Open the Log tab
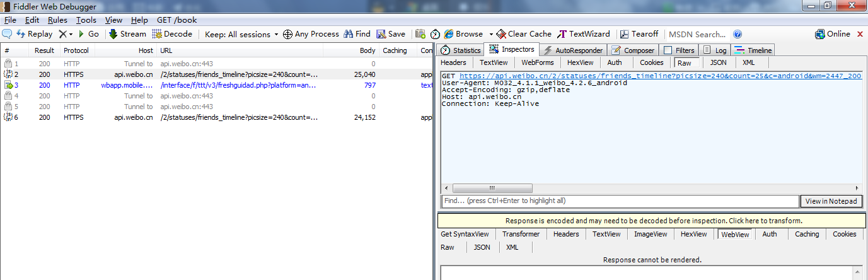 click(715, 50)
